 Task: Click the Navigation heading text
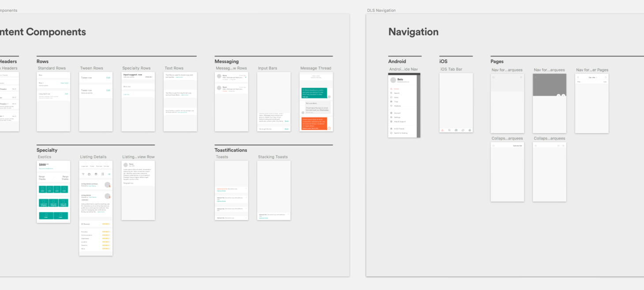coord(413,32)
